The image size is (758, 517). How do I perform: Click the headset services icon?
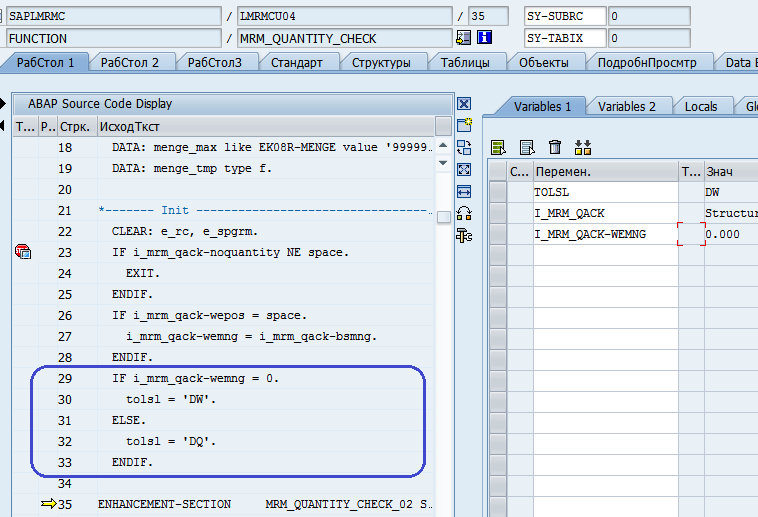pyautogui.click(x=464, y=213)
